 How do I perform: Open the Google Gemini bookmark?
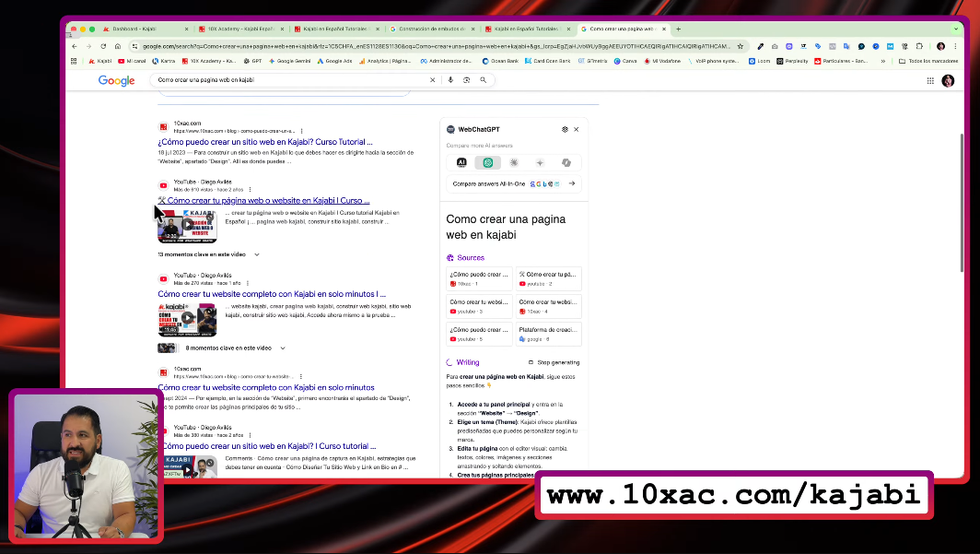(289, 61)
